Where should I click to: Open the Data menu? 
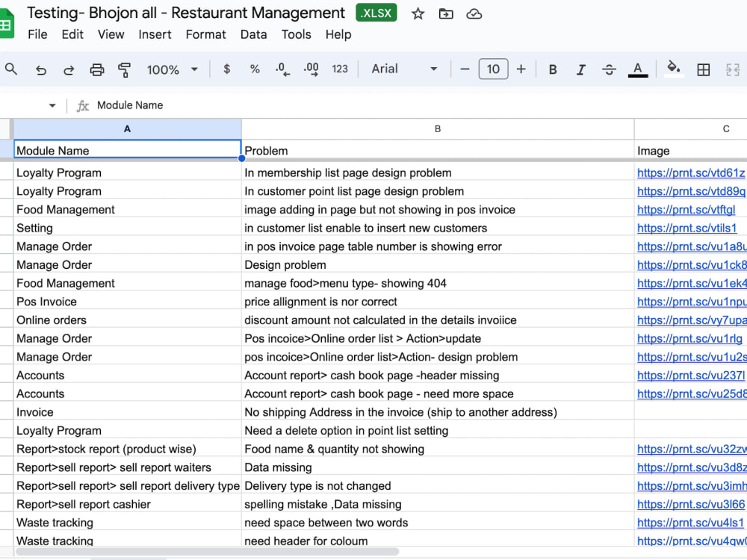tap(253, 34)
